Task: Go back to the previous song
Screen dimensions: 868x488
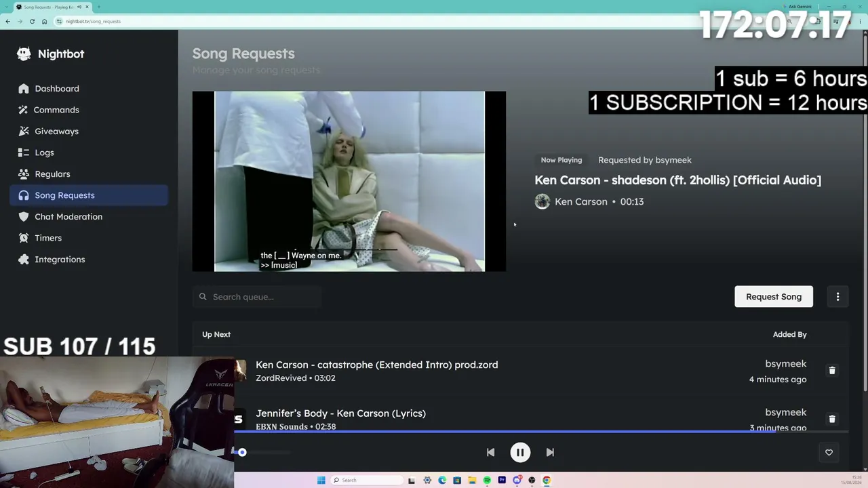Action: pos(490,452)
